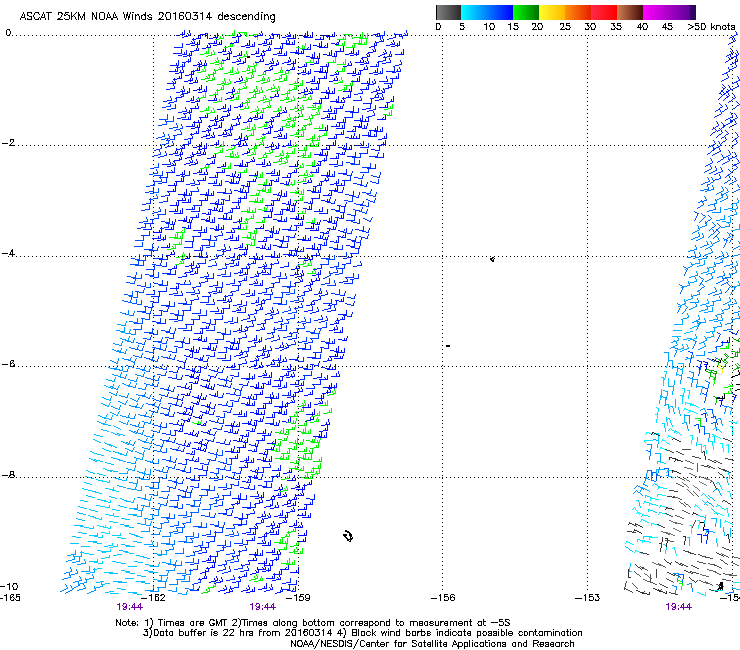The width and height of the screenshot is (740, 650).
Task: Click the '0' label under the color legend
Action: click(438, 27)
